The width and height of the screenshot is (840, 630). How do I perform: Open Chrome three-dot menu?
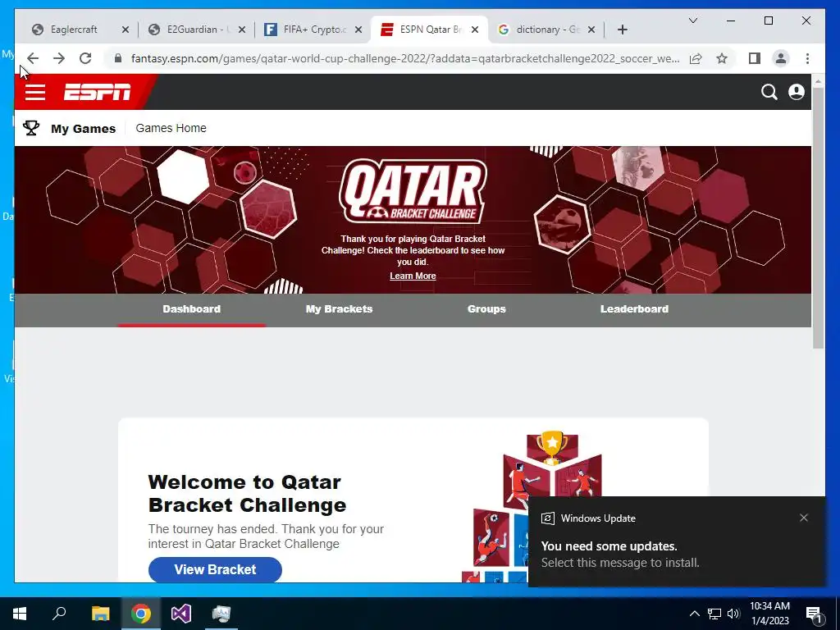[807, 58]
